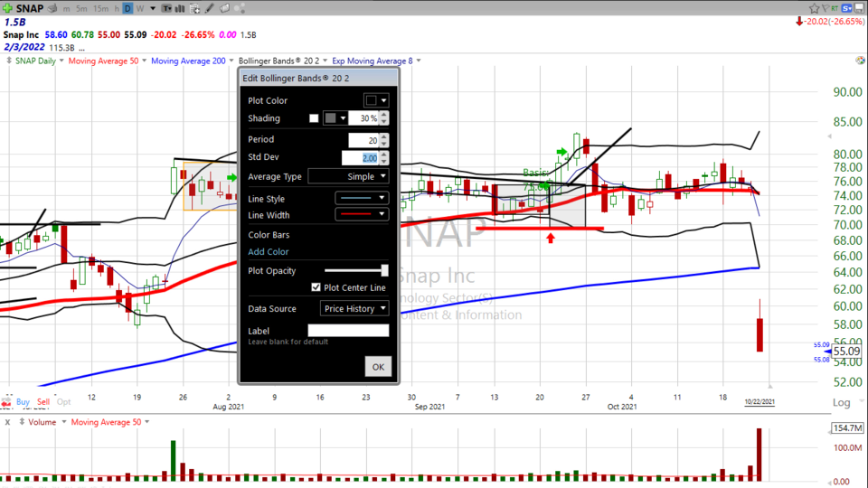Image resolution: width=868 pixels, height=488 pixels.
Task: Open the Line Style dropdown
Action: (362, 198)
